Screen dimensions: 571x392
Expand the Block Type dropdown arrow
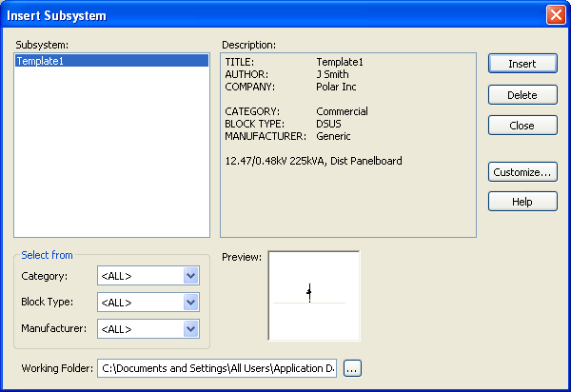pos(190,303)
